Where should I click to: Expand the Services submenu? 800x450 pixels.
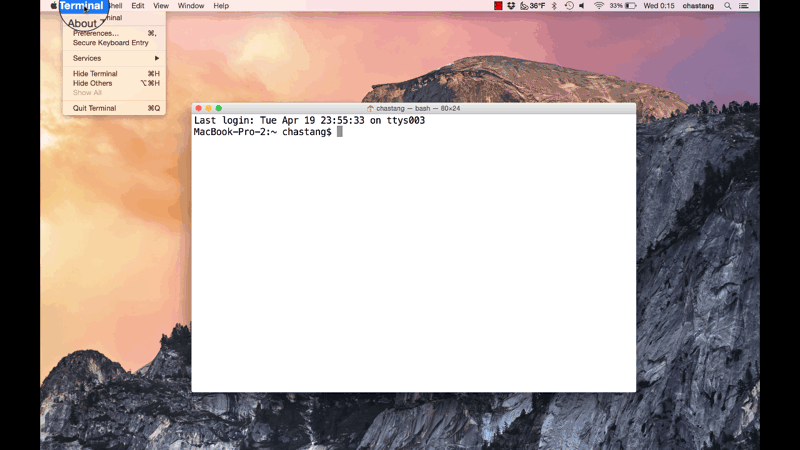pos(114,58)
